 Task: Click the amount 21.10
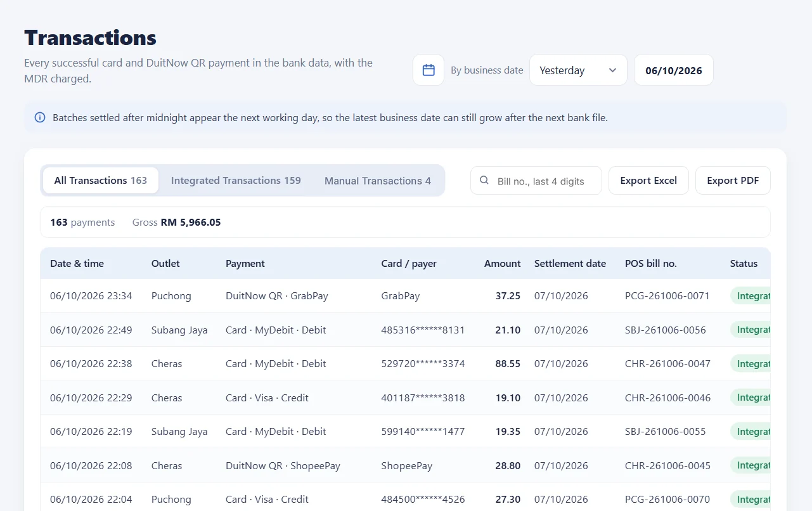(508, 330)
